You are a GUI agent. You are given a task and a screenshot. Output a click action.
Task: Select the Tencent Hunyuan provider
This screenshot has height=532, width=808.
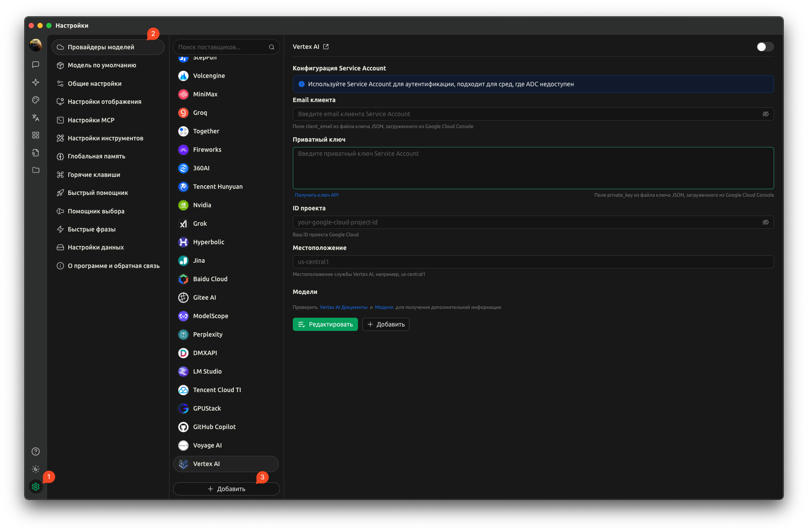[226, 187]
